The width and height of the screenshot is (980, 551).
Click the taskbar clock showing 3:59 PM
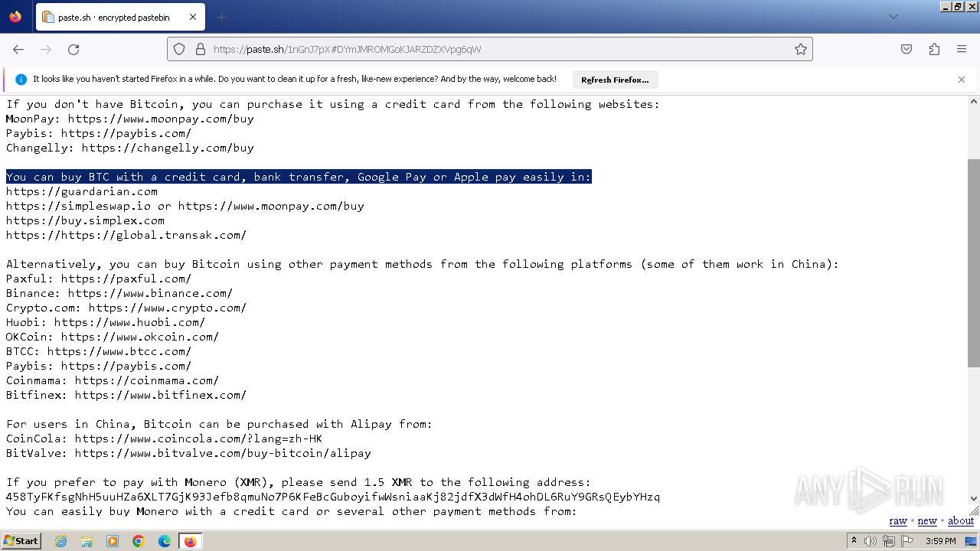[940, 541]
